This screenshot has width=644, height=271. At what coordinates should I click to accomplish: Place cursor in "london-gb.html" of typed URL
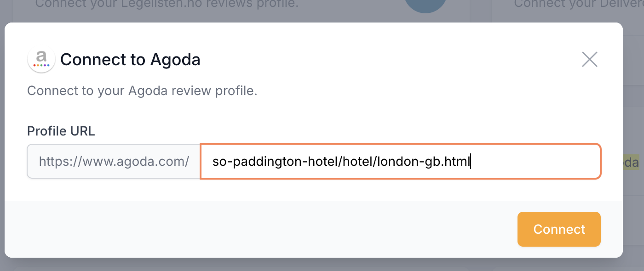pyautogui.click(x=422, y=162)
